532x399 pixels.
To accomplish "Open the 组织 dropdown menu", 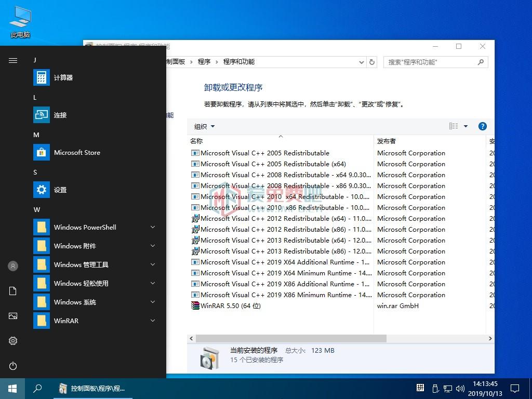I will pyautogui.click(x=204, y=127).
